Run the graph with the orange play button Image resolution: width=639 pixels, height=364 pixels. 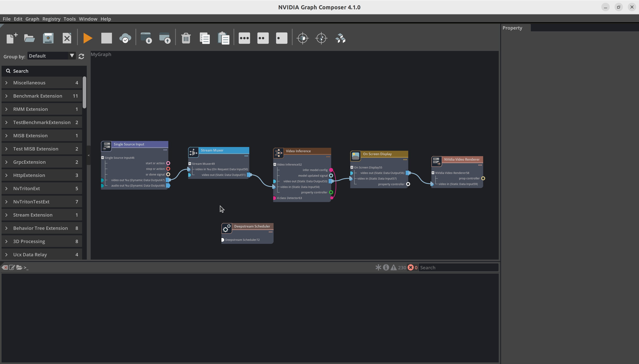(x=88, y=38)
